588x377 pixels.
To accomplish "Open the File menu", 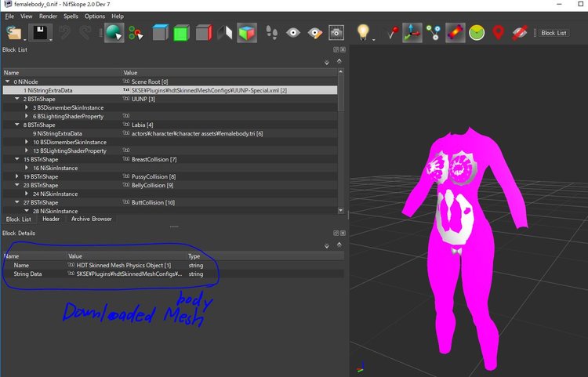I will (x=9, y=16).
